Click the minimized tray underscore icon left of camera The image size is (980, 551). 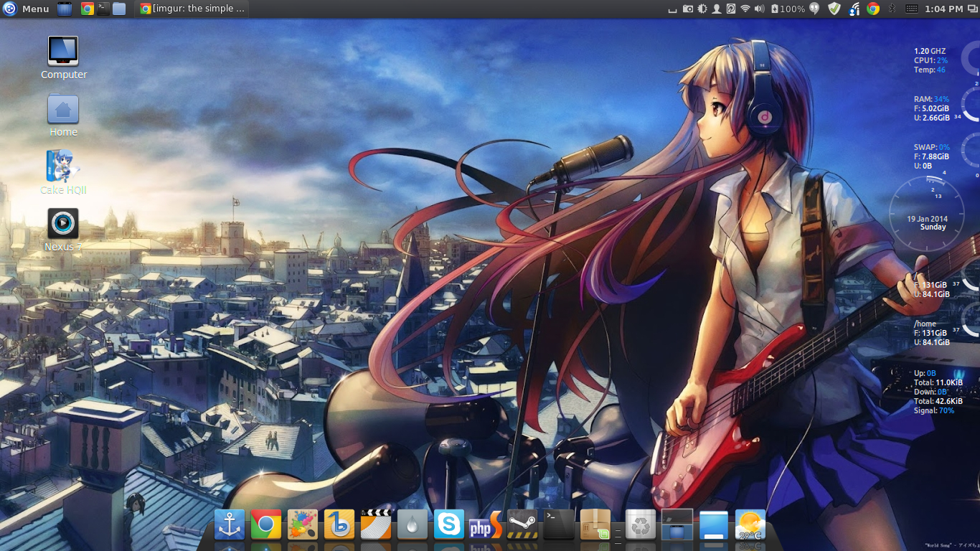coord(672,10)
